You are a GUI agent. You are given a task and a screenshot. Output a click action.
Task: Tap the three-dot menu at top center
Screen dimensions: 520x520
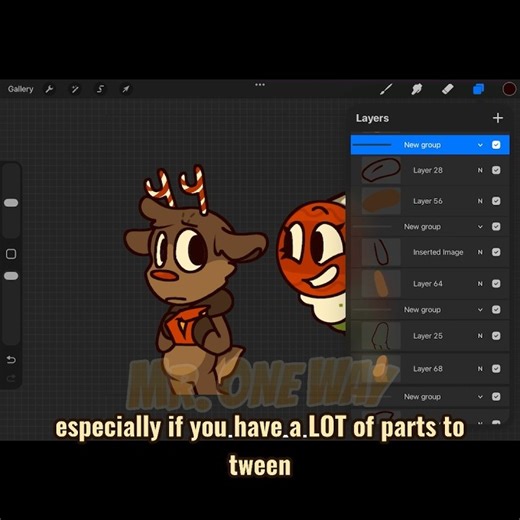coord(260,85)
